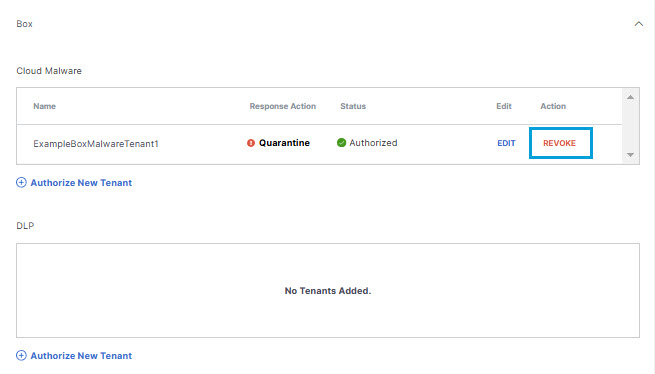Click the red Quarantine alert icon
Viewport: 655px width, 374px height.
click(x=251, y=143)
